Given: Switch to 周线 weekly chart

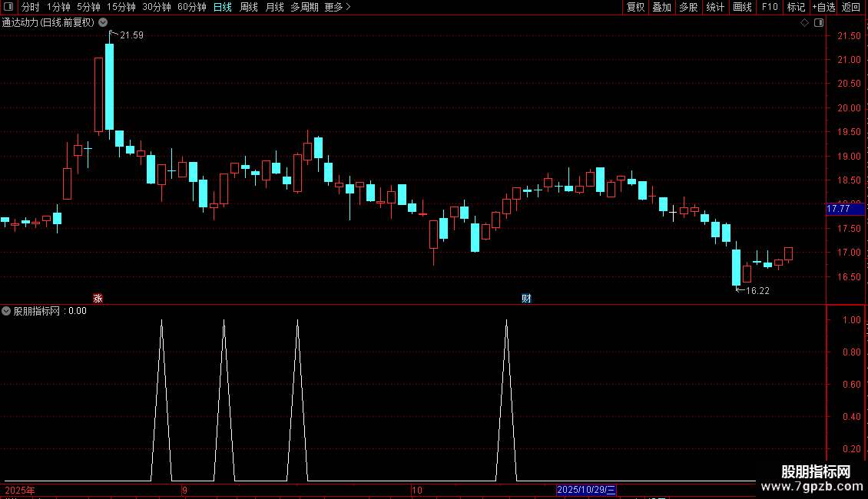Looking at the screenshot, I should pos(249,7).
